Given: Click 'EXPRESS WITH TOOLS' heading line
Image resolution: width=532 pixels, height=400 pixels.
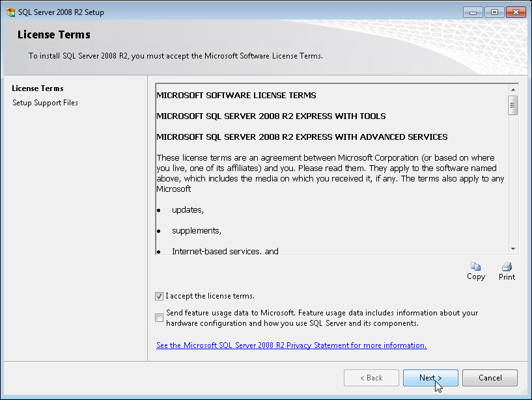Looking at the screenshot, I should (271, 116).
